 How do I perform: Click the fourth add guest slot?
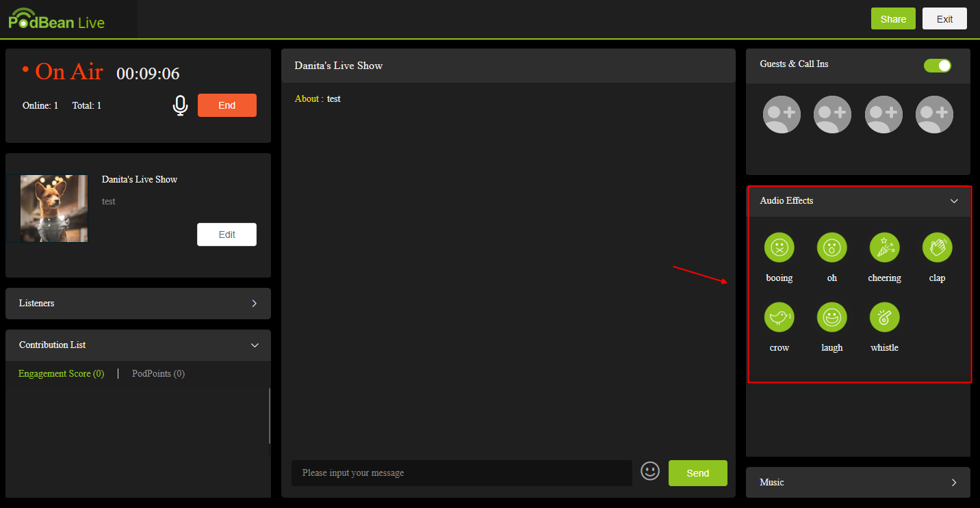(934, 114)
